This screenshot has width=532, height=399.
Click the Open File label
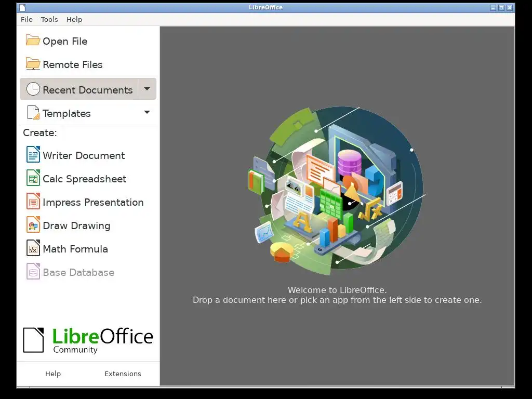65,41
